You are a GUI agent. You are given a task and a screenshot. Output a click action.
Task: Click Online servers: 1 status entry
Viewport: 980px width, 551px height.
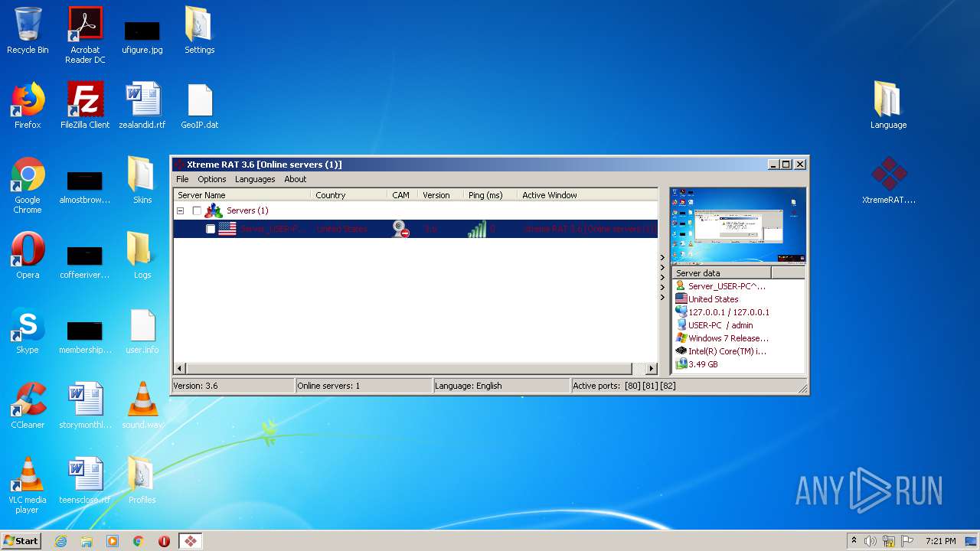click(364, 386)
